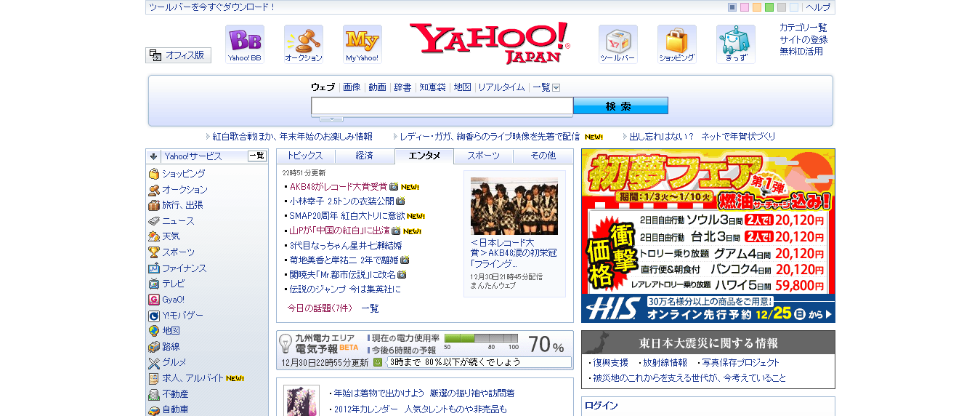980x416 pixels.
Task: Click the 不動産 sidebar icon
Action: point(154,394)
